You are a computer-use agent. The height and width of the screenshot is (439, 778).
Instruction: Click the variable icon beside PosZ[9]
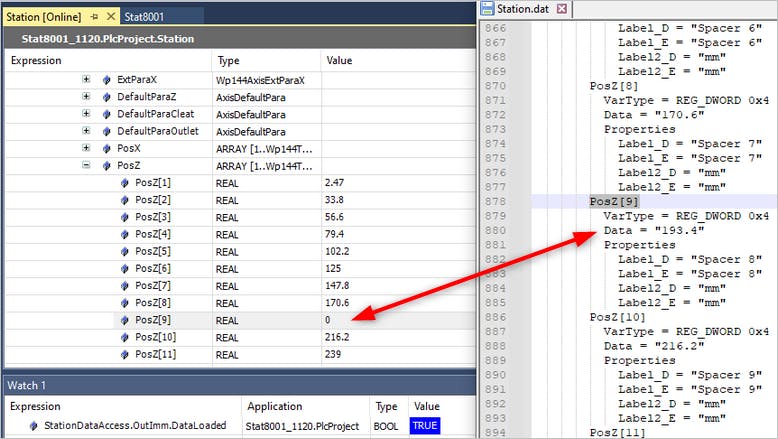point(124,320)
